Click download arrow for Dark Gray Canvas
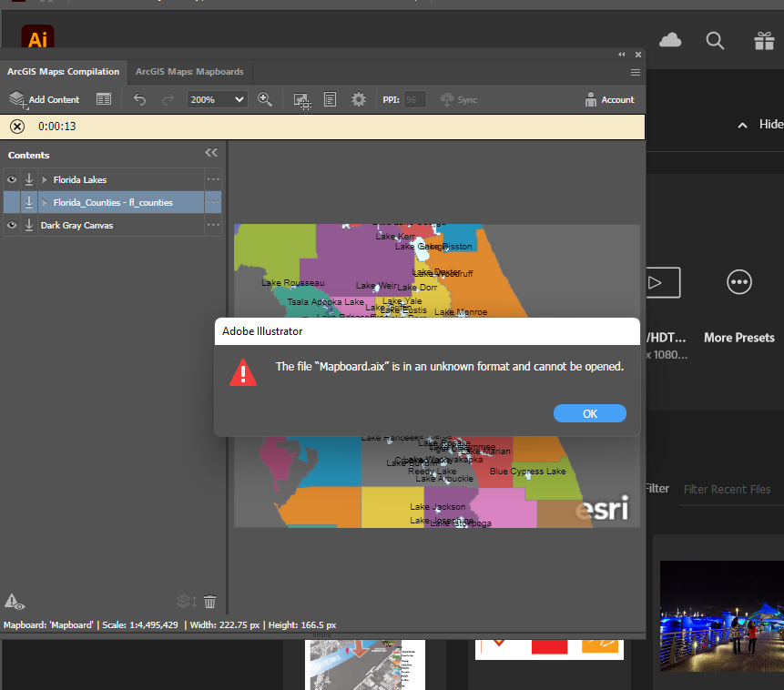 [x=29, y=226]
